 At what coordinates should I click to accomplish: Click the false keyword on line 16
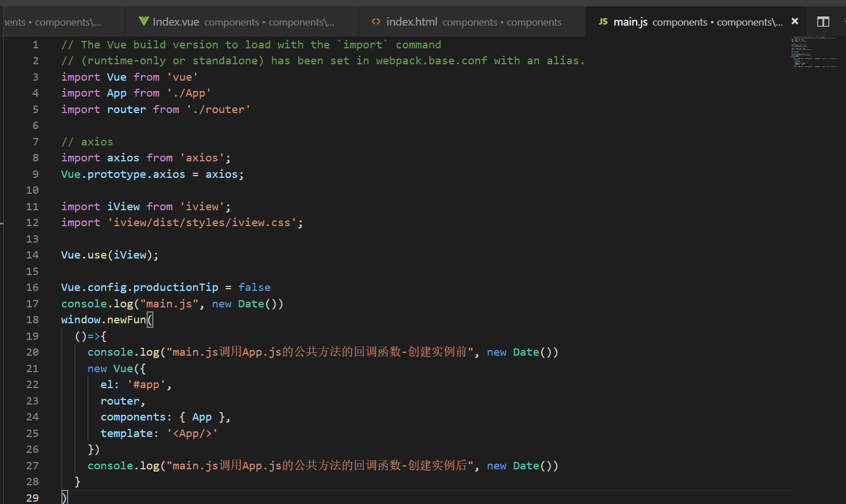pos(254,287)
